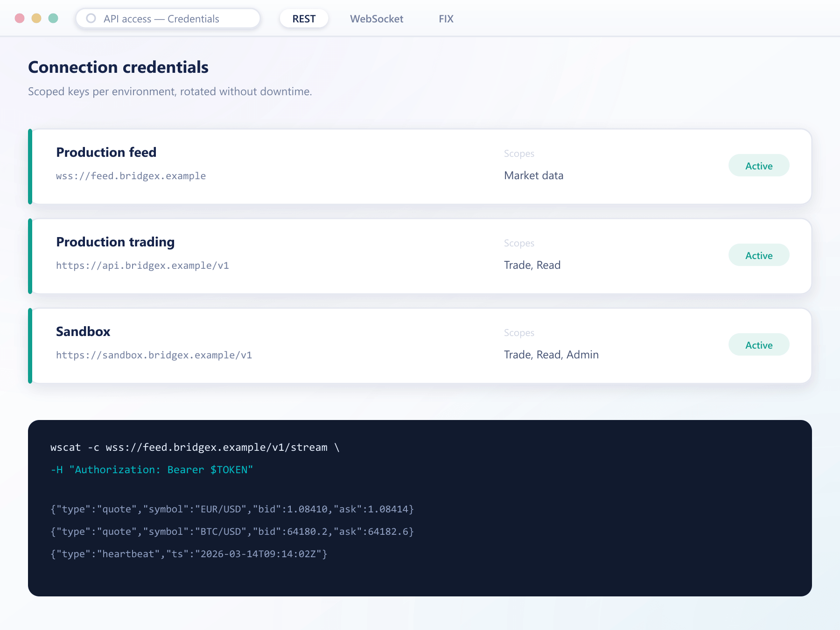Open the Production trading card title
The width and height of the screenshot is (840, 630).
(115, 242)
